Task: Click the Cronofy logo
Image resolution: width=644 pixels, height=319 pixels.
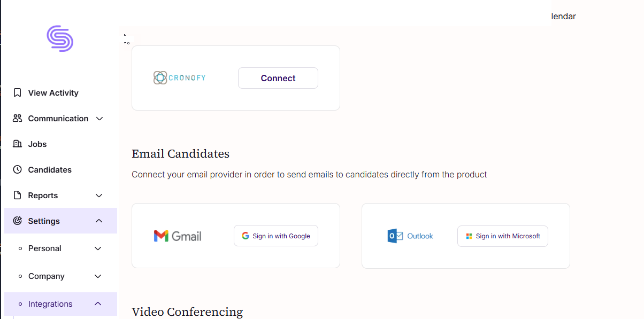Action: (x=179, y=78)
